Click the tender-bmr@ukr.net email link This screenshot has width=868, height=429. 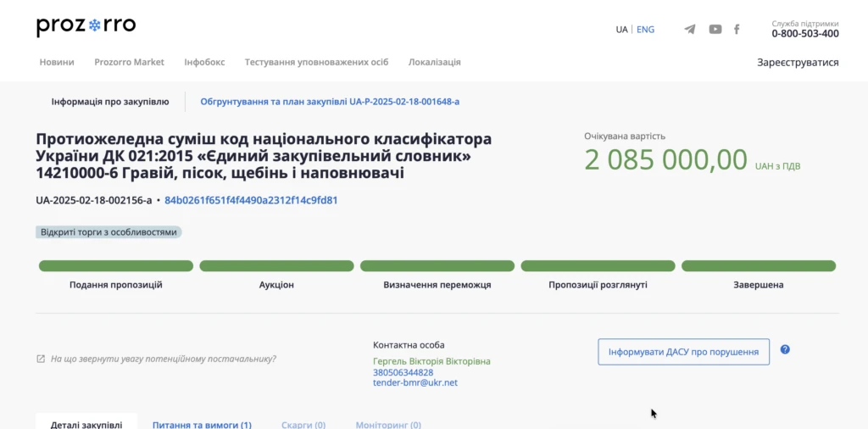pyautogui.click(x=415, y=383)
